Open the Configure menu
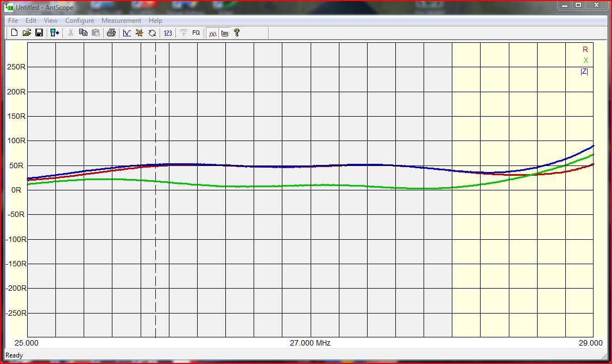The height and width of the screenshot is (364, 612). [79, 21]
